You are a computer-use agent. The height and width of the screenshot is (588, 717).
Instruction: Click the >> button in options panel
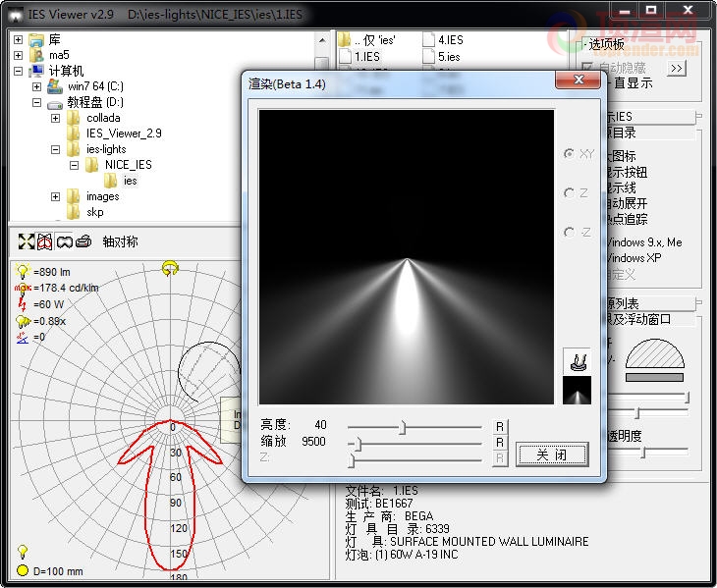[677, 69]
